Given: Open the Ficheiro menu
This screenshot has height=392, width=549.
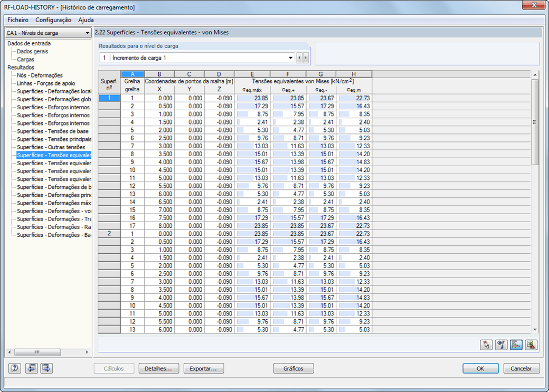Looking at the screenshot, I should (18, 20).
